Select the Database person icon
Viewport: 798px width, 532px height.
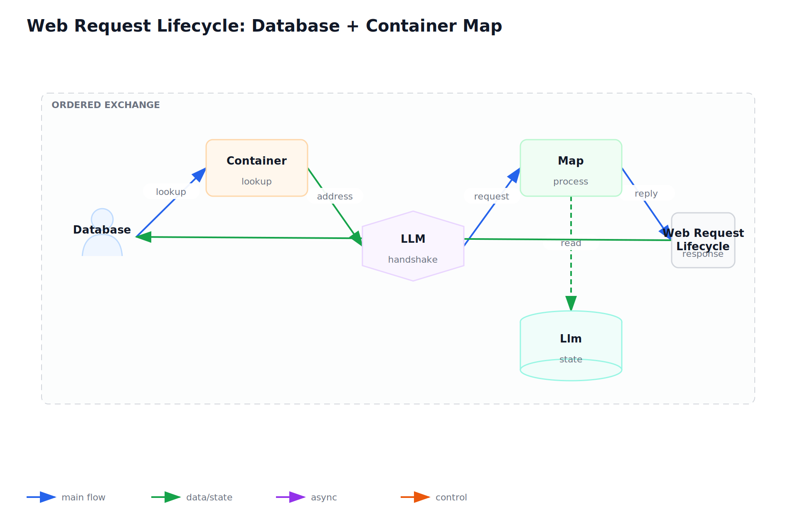(x=102, y=232)
